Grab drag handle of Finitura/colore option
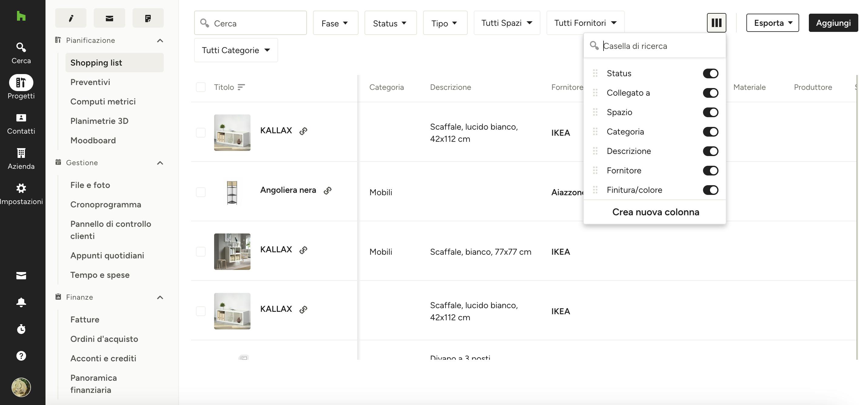This screenshot has width=868, height=405. (595, 190)
